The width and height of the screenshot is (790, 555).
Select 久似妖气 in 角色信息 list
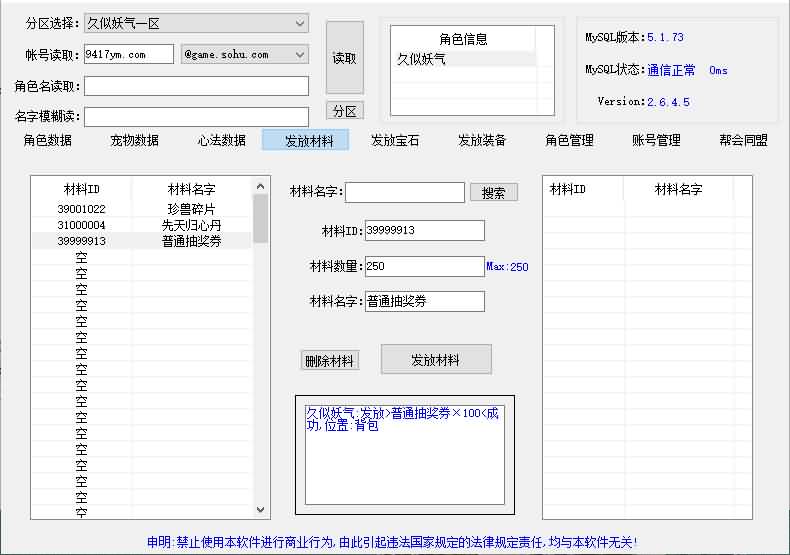(x=464, y=59)
